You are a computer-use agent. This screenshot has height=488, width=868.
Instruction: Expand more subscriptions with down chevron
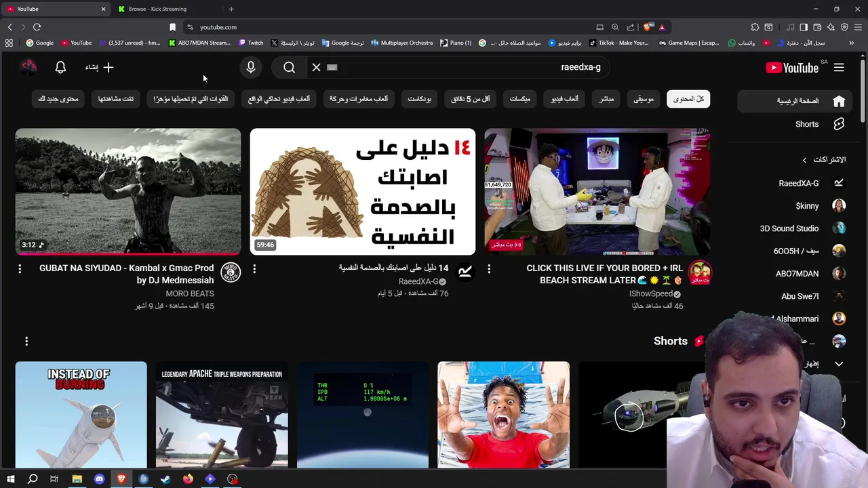(839, 364)
